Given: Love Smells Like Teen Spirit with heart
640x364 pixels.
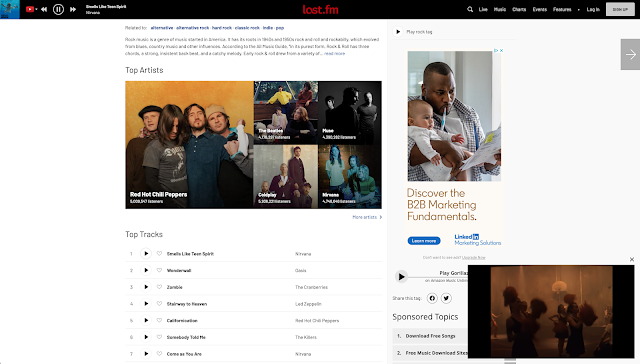Looking at the screenshot, I should tap(159, 253).
